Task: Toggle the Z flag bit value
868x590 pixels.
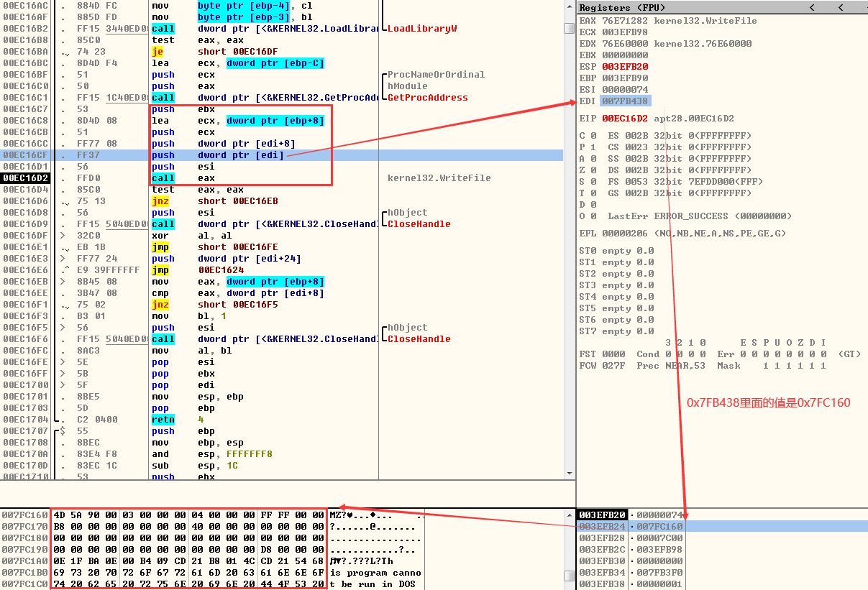Action: point(593,170)
